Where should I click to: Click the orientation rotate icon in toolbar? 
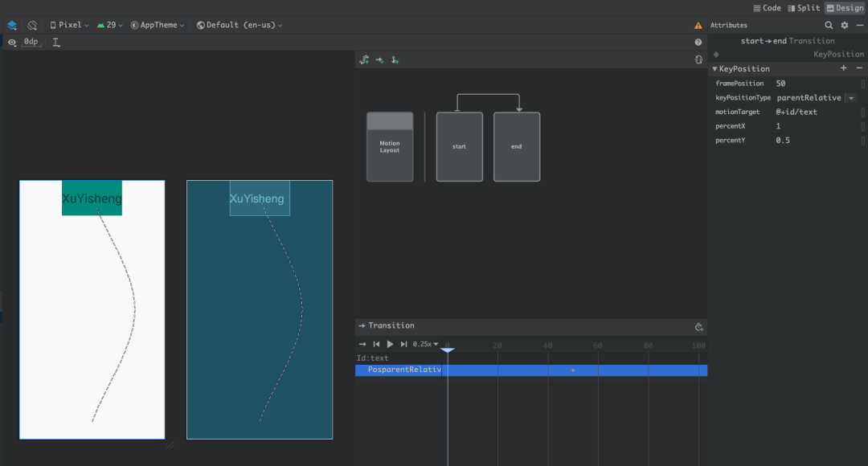pyautogui.click(x=32, y=25)
